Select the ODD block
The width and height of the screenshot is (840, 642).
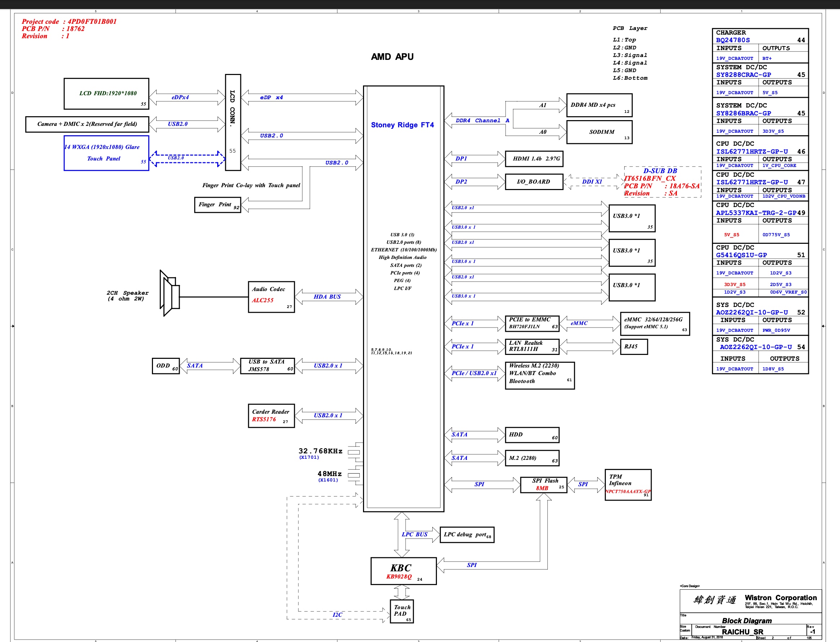click(x=166, y=366)
